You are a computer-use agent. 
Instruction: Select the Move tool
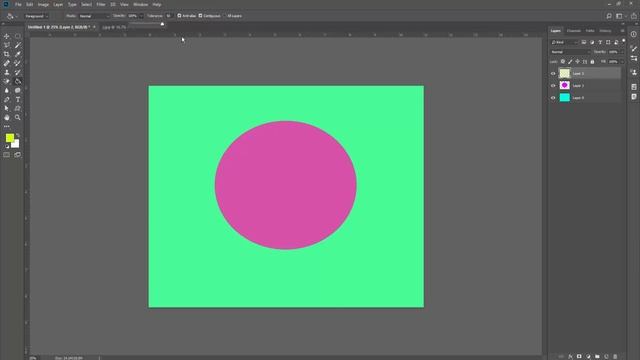tap(7, 36)
